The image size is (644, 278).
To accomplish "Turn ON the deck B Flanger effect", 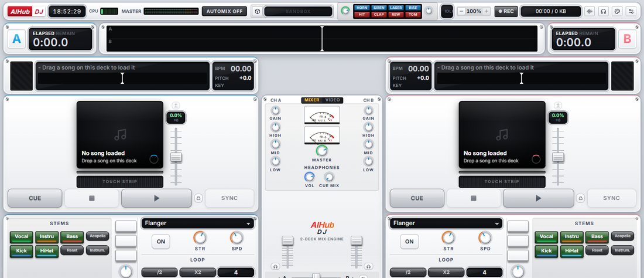I will (409, 242).
